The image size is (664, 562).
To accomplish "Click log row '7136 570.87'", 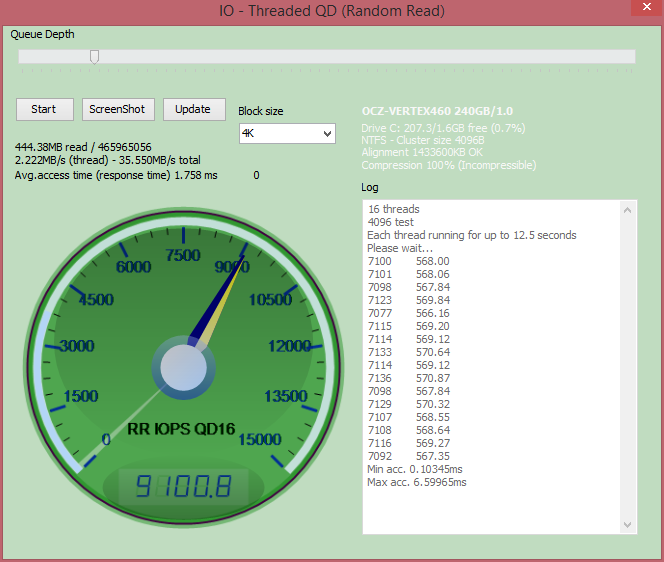I will click(x=408, y=378).
